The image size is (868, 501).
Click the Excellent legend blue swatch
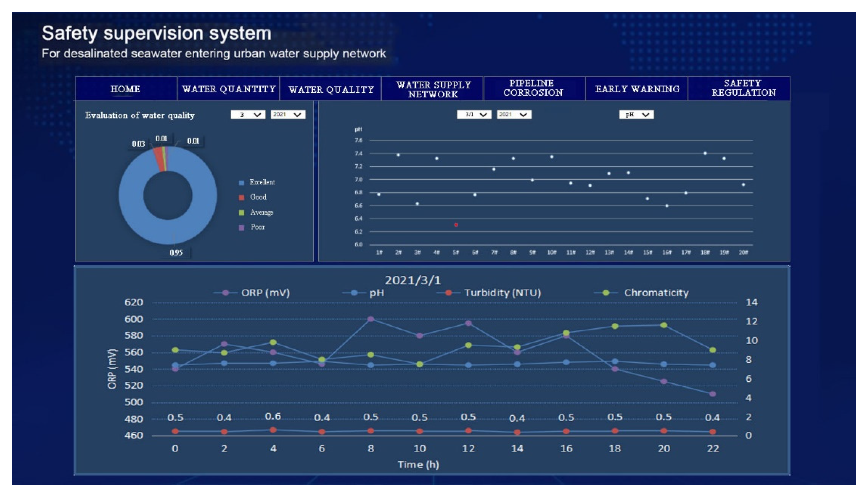(242, 183)
